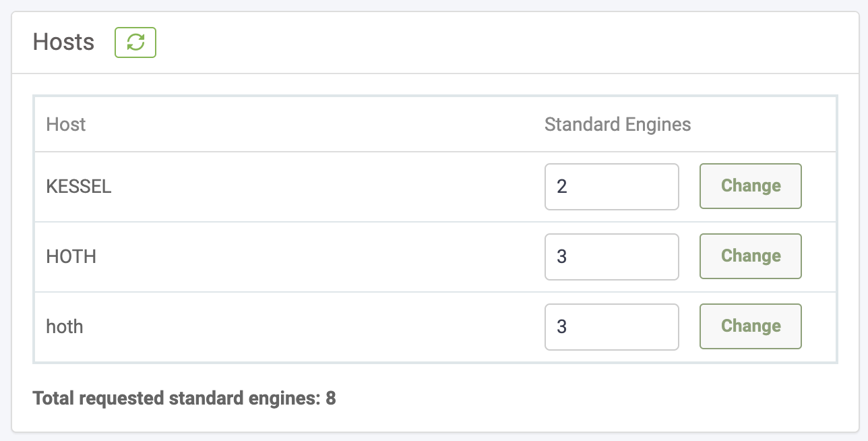Viewport: 868px width, 441px height.
Task: Click Change for the HOTH host
Action: coord(750,256)
